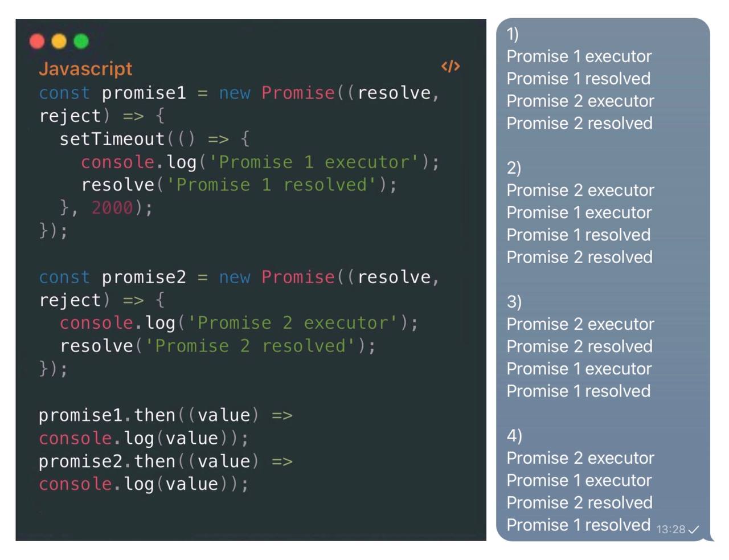729x560 pixels.
Task: Click the orange Javascript title
Action: [85, 68]
